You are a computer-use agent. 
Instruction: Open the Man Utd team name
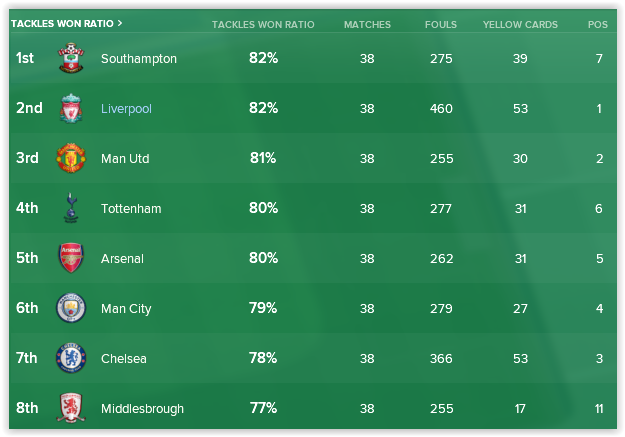[x=125, y=159]
